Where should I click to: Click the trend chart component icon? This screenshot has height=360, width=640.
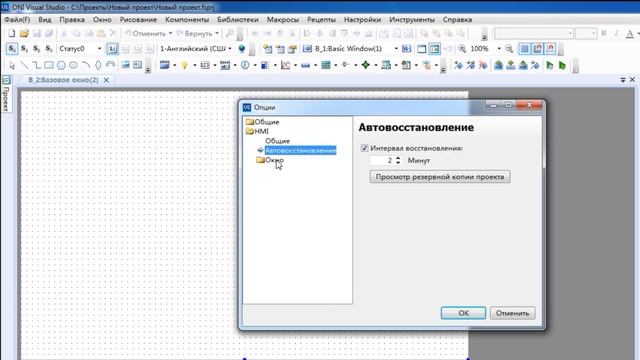(285, 65)
